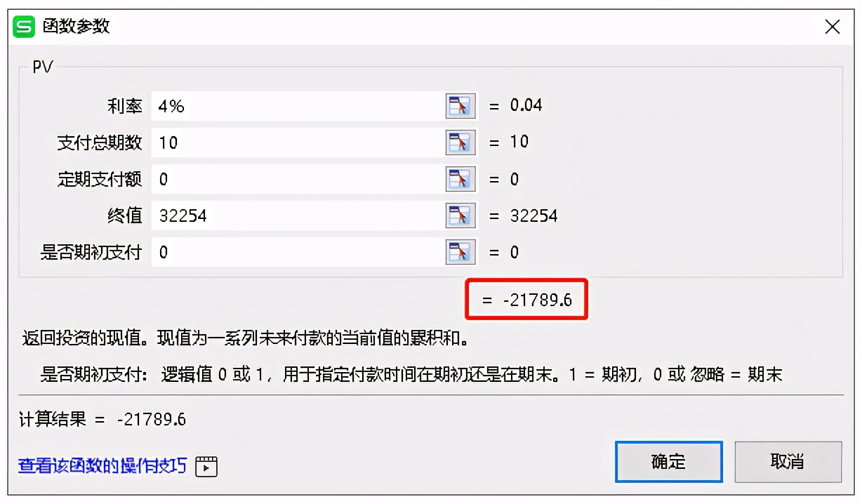Click the 是否期初支付 input showing 0
Screen dimensions: 862x504
point(295,251)
